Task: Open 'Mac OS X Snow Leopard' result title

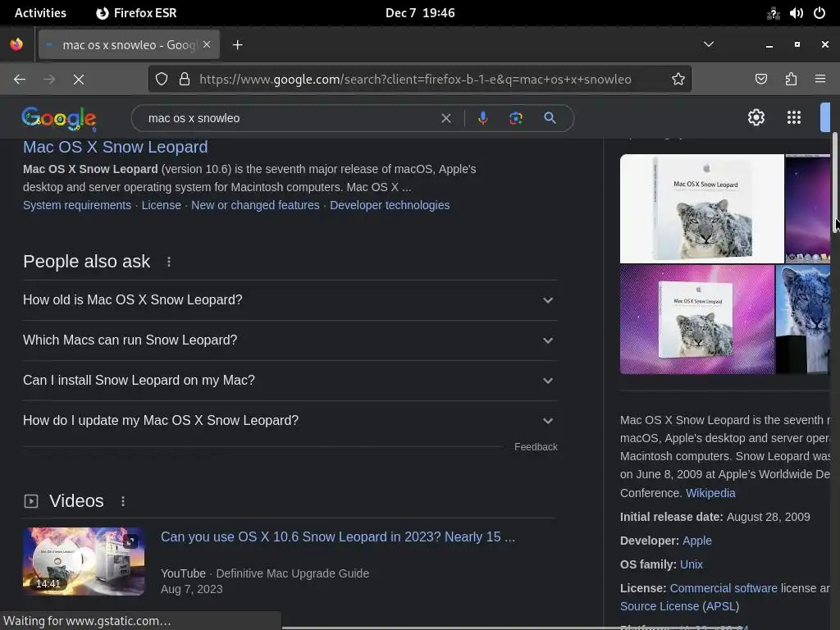Action: click(115, 147)
